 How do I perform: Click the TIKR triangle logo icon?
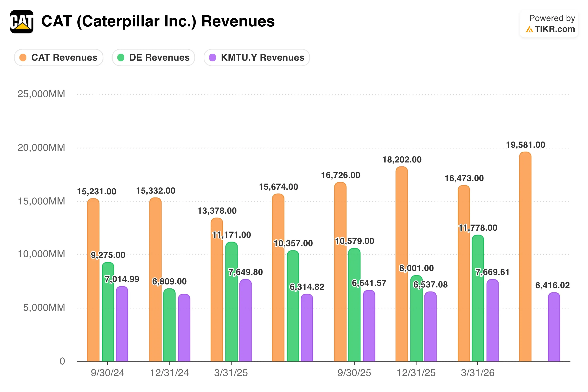[529, 29]
